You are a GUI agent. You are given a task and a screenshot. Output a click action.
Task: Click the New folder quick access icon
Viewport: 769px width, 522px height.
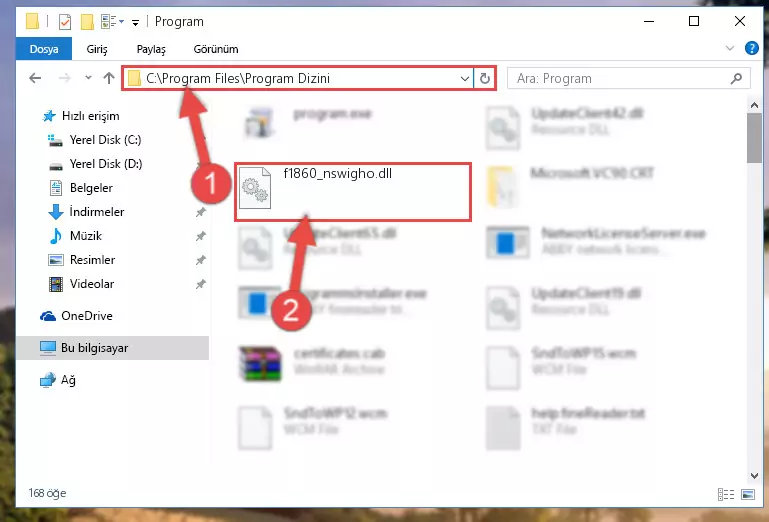coord(87,22)
